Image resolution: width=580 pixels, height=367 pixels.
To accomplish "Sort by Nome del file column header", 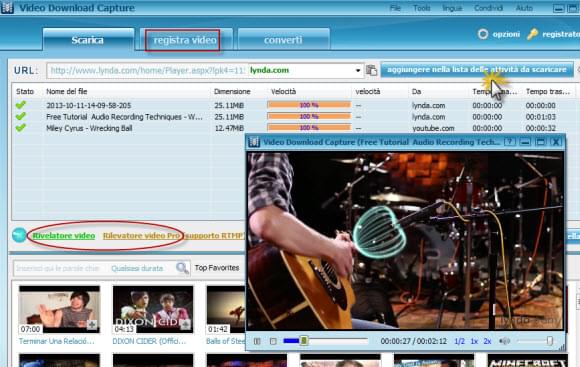I will click(x=67, y=91).
